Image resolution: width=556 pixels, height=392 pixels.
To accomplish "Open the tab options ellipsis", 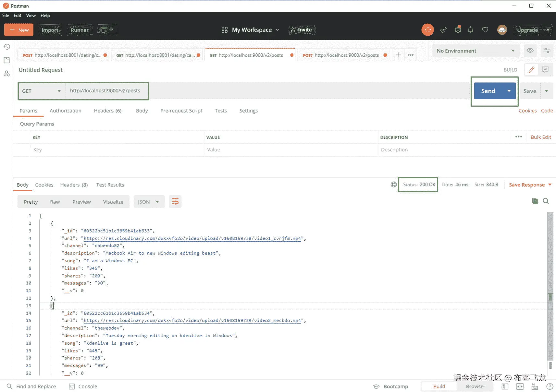I will (x=411, y=55).
